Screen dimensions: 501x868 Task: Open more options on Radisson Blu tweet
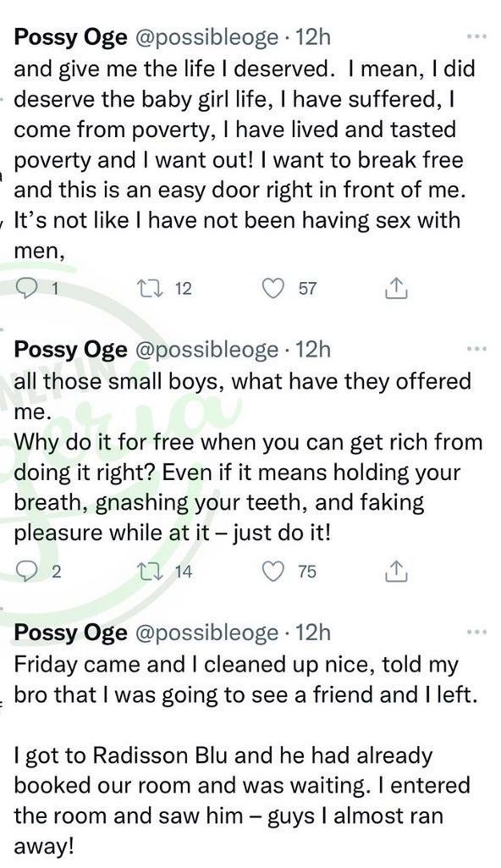coord(475,633)
